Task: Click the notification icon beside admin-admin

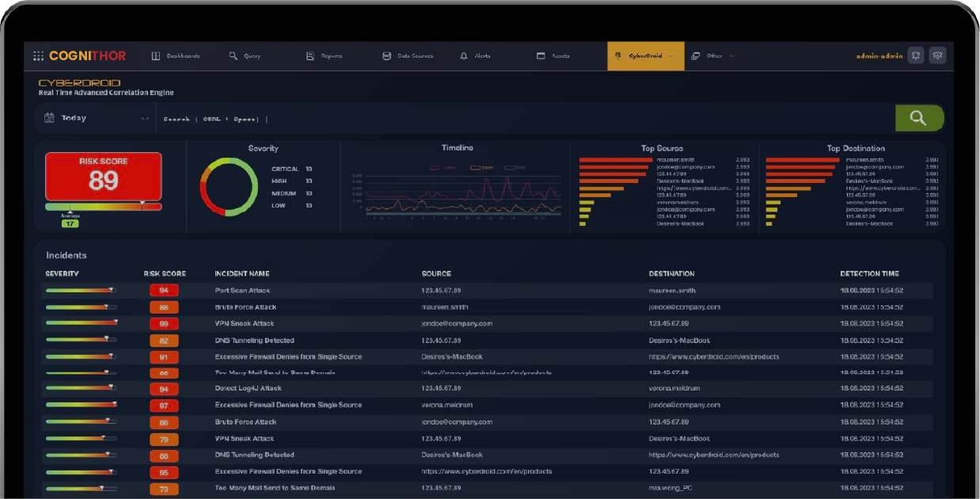Action: tap(916, 55)
